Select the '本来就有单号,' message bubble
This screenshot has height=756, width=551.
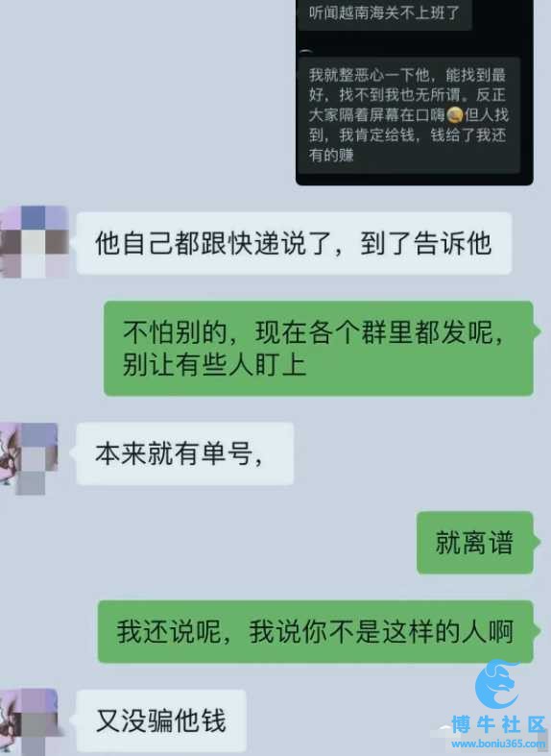185,453
